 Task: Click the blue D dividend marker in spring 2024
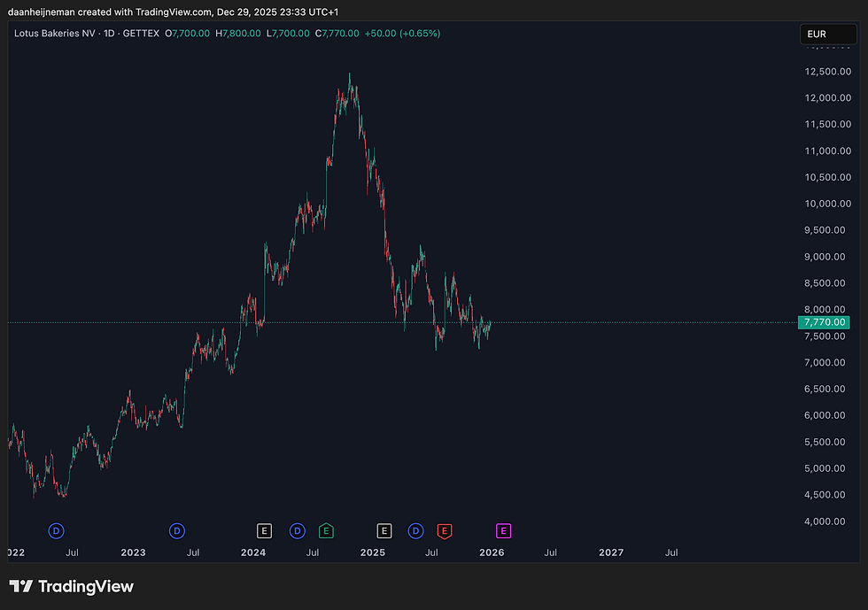298,531
